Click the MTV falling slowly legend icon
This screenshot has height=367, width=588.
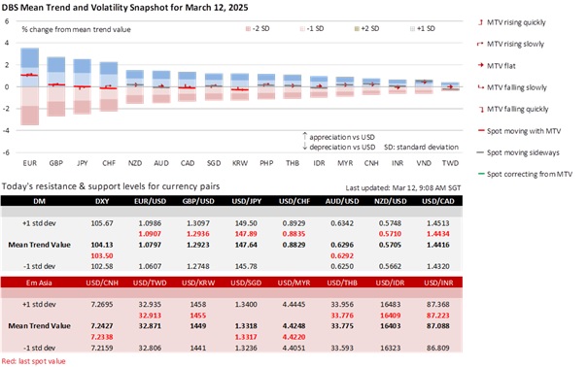[x=480, y=87]
